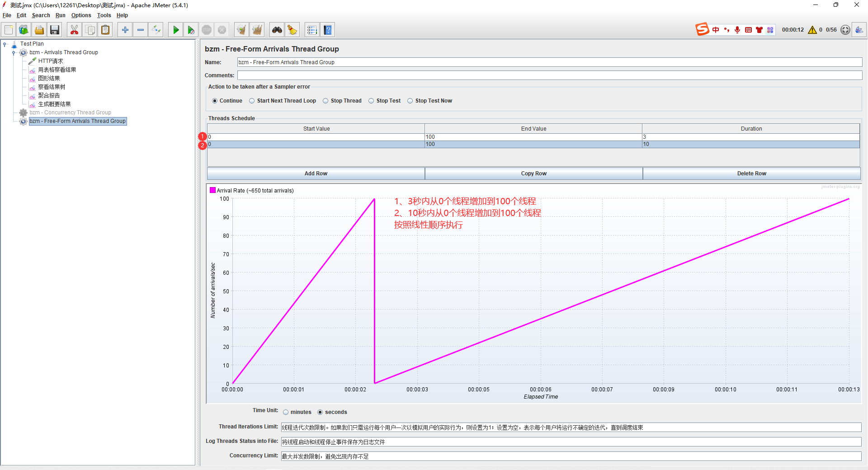Clear results with the single broom icon
Image resolution: width=868 pixels, height=470 pixels.
[x=242, y=30]
